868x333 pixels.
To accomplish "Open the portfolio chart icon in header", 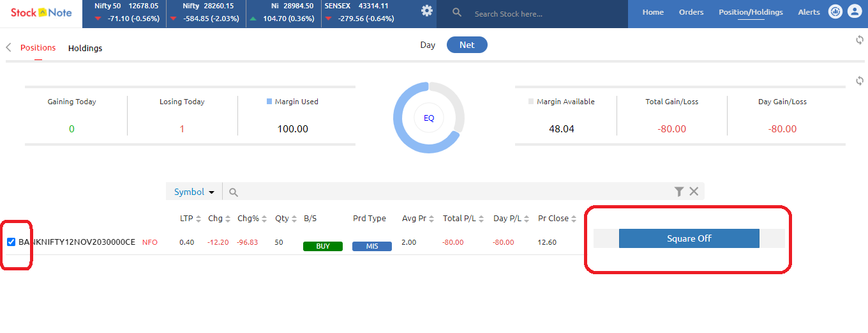I will 835,12.
